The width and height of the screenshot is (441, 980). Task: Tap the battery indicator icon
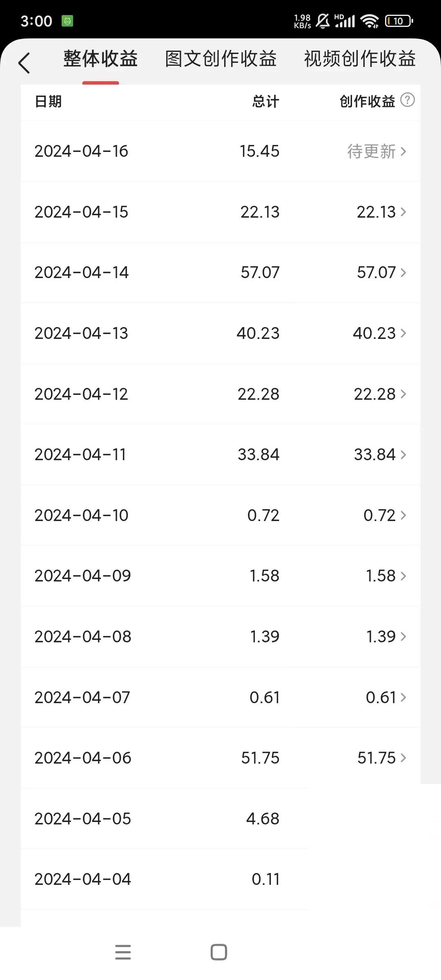(x=399, y=20)
